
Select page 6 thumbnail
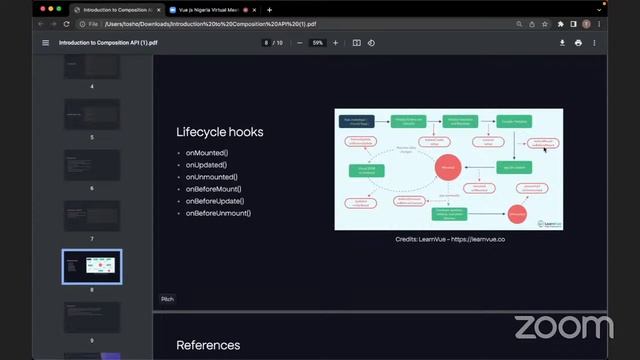pyautogui.click(x=92, y=165)
